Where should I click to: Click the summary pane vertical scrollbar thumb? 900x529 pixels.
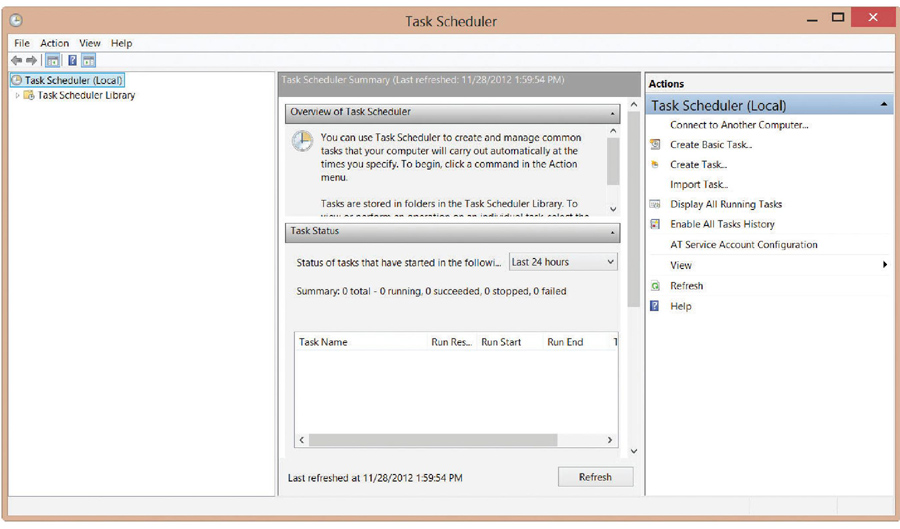tap(634, 209)
